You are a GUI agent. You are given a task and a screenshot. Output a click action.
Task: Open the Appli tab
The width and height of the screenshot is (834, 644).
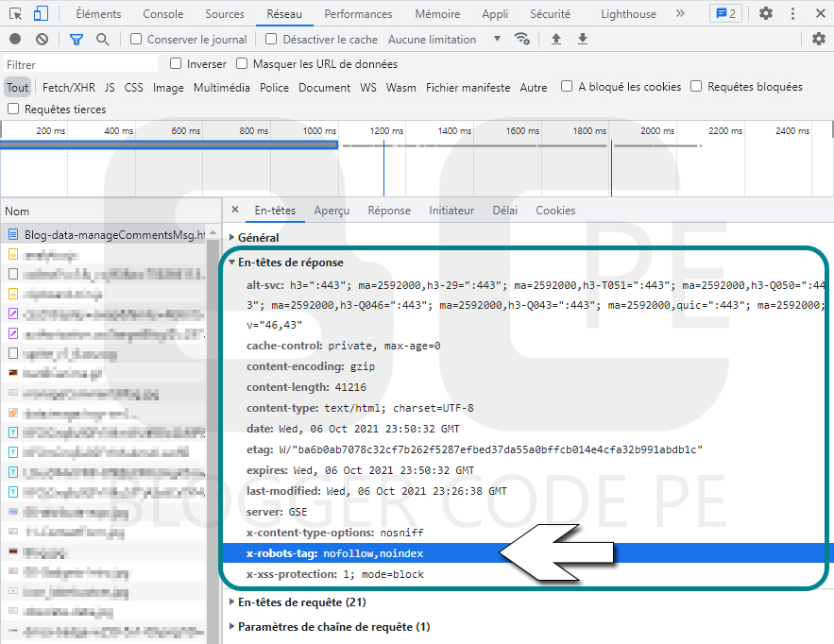click(495, 14)
